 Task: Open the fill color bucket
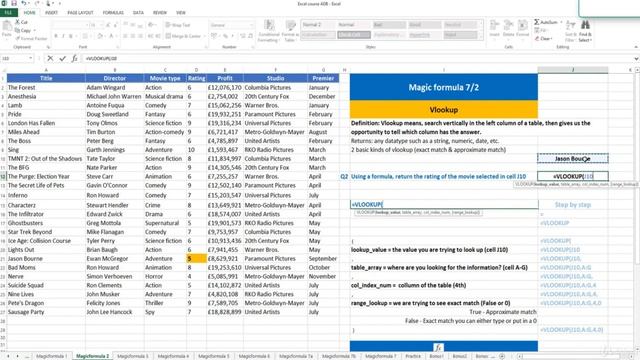[x=100, y=36]
